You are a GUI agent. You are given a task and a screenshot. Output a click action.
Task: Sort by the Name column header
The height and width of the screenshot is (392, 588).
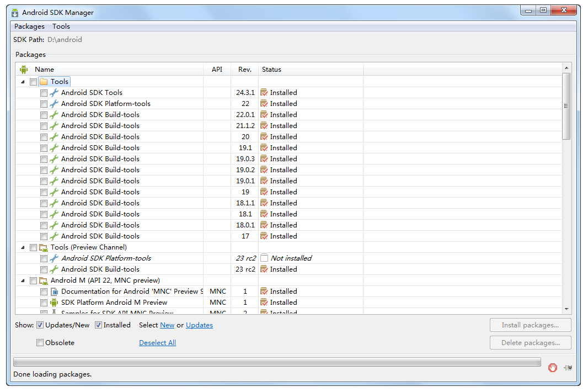click(110, 70)
